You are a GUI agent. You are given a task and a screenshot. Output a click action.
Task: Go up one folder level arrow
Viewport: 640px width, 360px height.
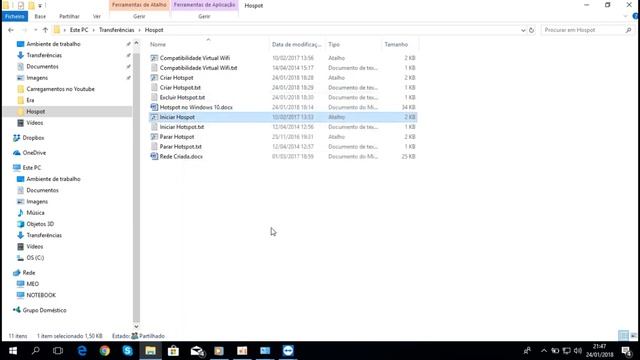coord(45,30)
